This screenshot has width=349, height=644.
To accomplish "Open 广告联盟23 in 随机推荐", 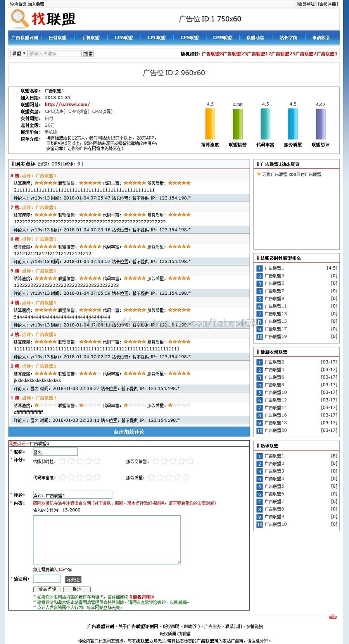I will [235, 54].
